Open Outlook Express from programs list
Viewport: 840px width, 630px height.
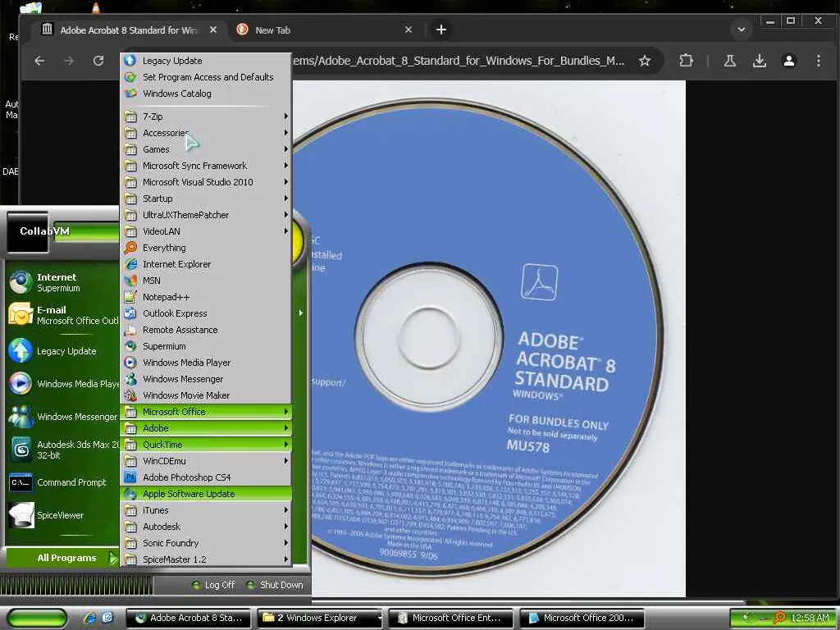pos(206,313)
